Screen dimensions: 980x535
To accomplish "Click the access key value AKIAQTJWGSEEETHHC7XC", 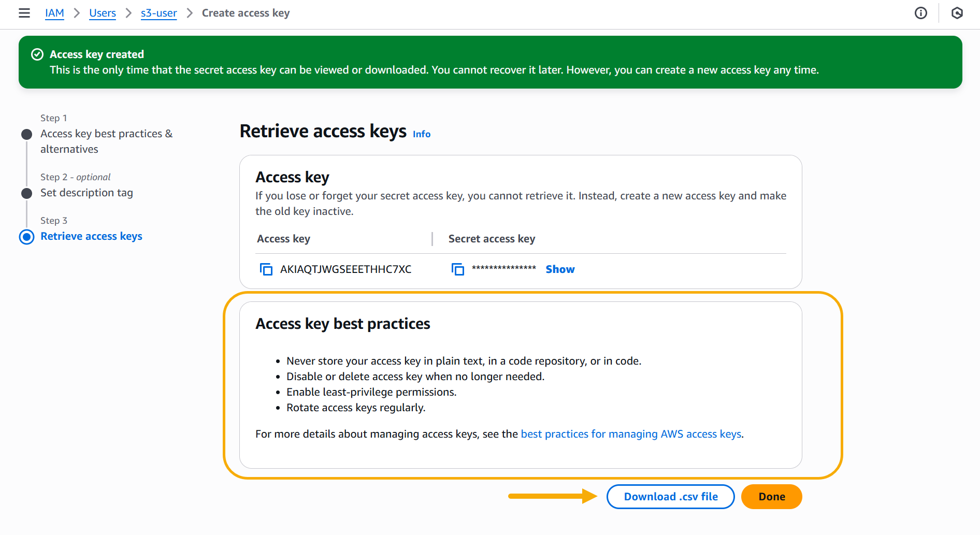I will [x=345, y=269].
